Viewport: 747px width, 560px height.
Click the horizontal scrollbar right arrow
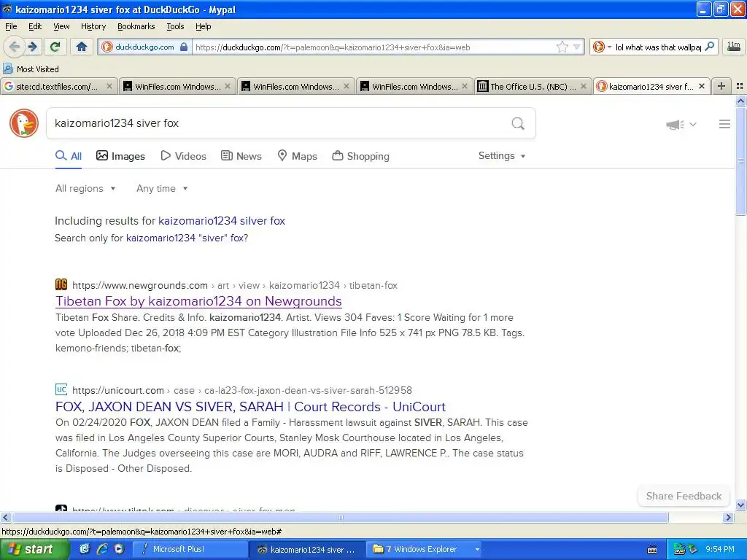click(x=728, y=517)
